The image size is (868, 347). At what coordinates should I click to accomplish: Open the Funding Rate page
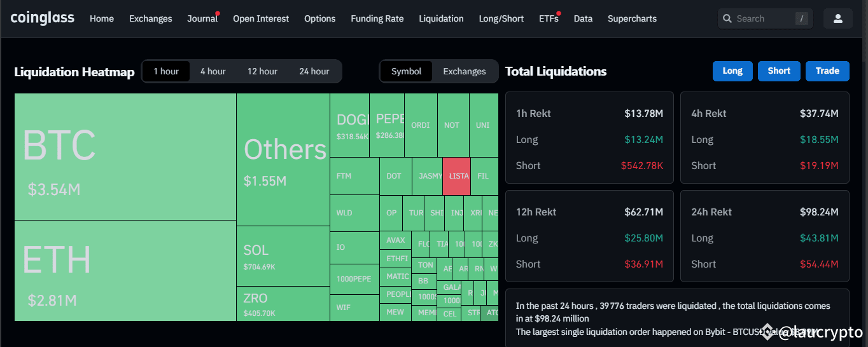377,18
